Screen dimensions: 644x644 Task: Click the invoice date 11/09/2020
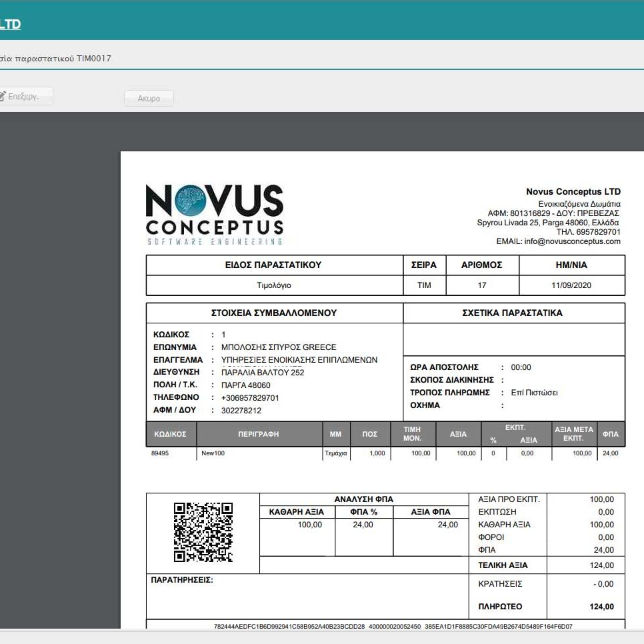(x=571, y=285)
